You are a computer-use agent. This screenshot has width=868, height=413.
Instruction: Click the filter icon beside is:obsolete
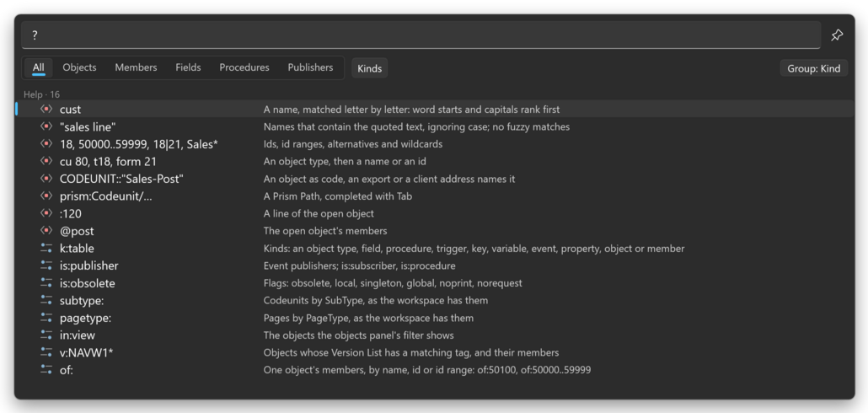(x=46, y=283)
